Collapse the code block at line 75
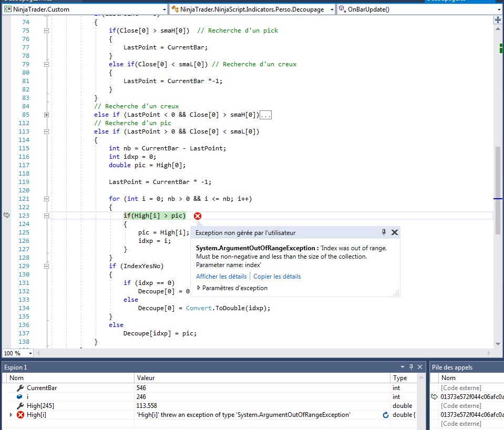 pyautogui.click(x=46, y=30)
